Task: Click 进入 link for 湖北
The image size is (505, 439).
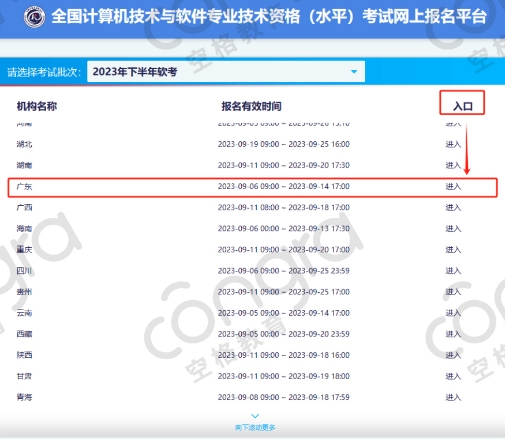Action: tap(453, 144)
